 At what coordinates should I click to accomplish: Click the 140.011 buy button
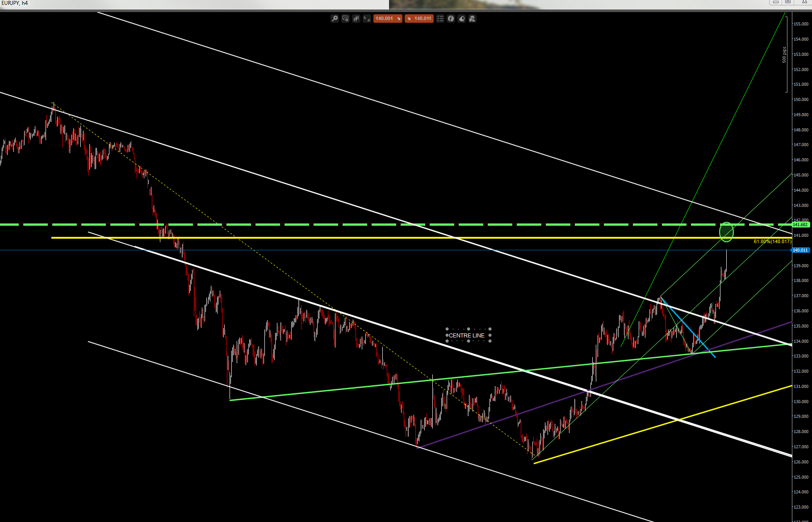click(x=419, y=19)
